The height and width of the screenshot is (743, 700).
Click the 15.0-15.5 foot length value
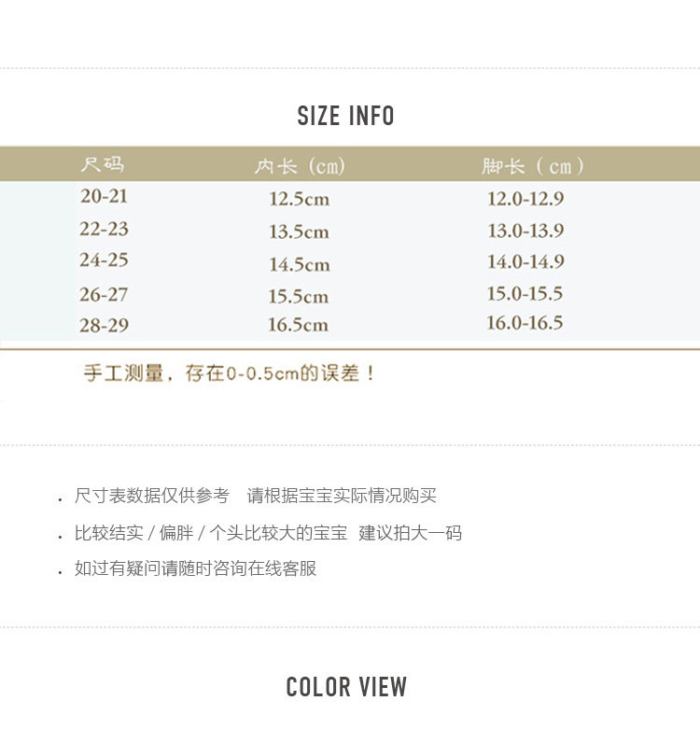pos(525,294)
